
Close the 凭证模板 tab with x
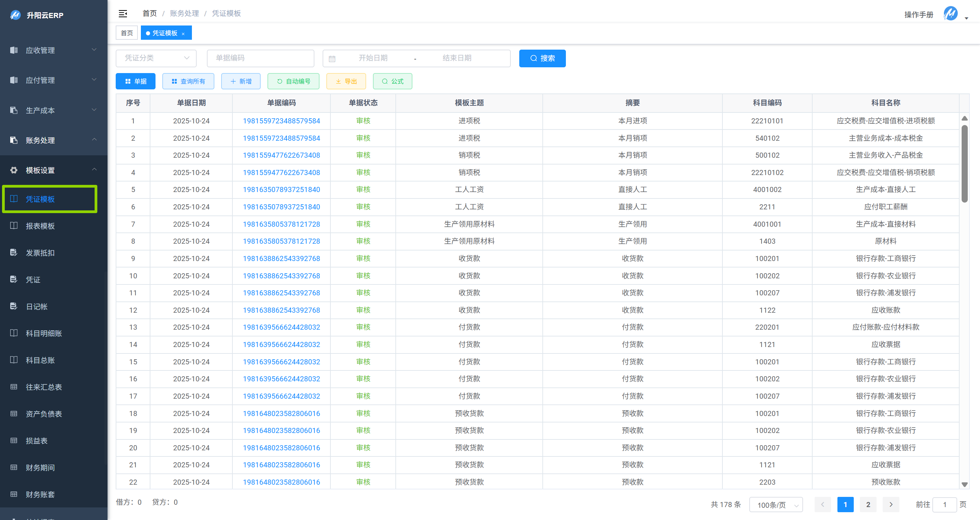[183, 33]
